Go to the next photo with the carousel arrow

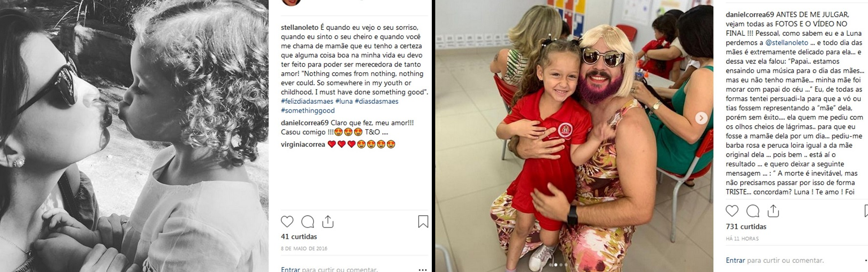pos(701,118)
